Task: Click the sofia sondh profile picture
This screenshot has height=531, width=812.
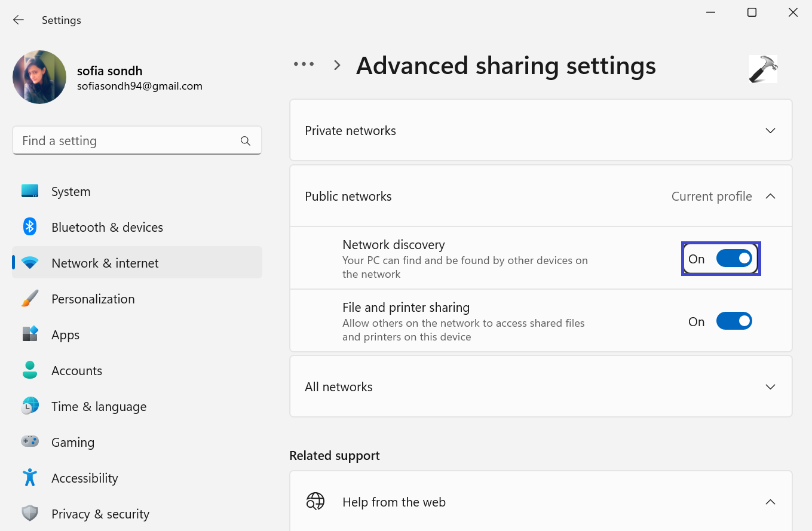Action: click(39, 77)
